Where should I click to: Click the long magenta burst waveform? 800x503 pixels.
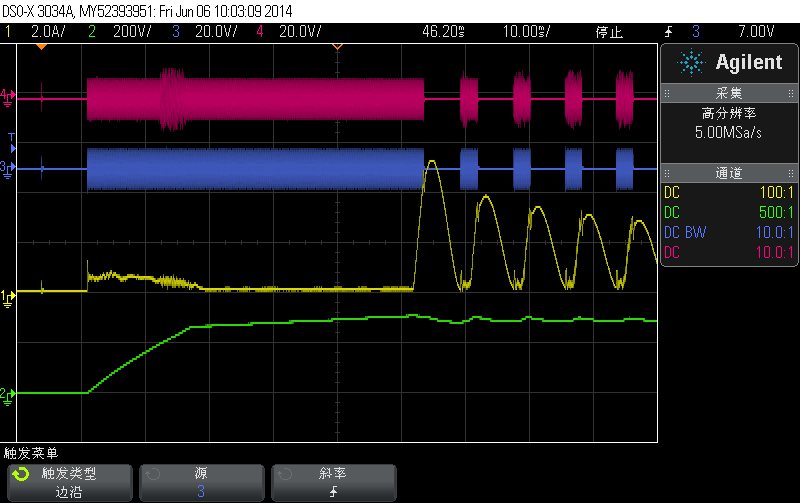tap(255, 99)
